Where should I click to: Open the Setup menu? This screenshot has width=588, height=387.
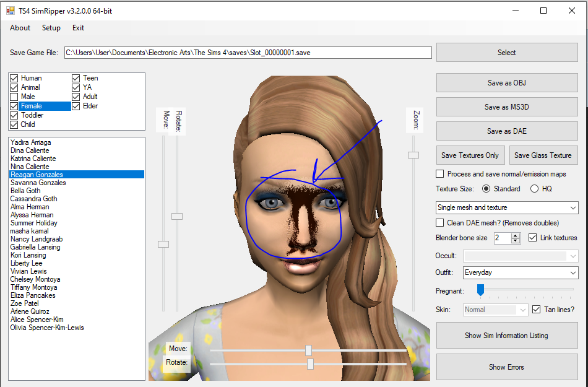click(51, 28)
